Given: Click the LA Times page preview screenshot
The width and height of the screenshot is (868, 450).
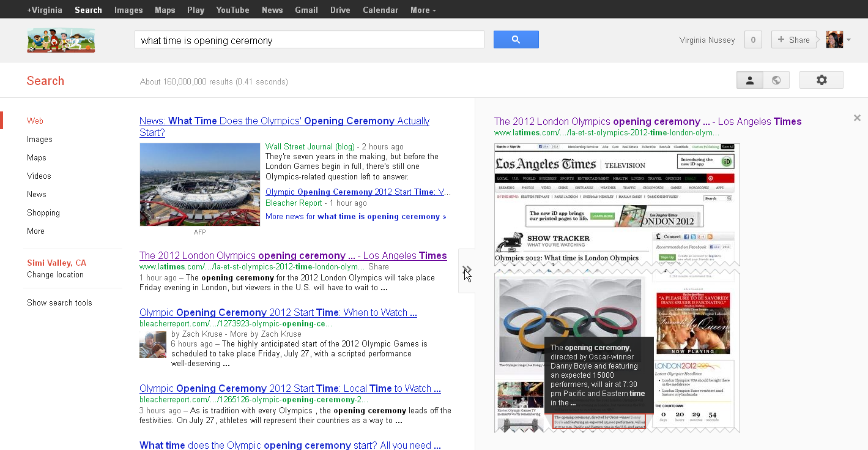Looking at the screenshot, I should 617,288.
